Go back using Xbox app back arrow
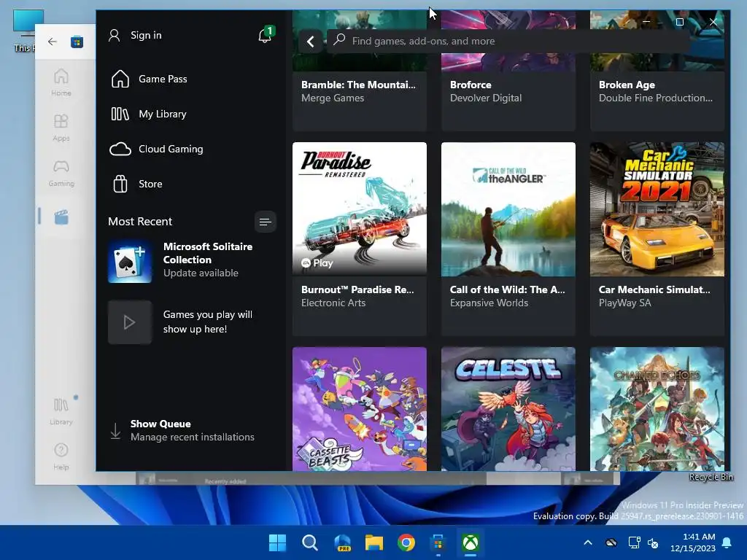Image resolution: width=747 pixels, height=560 pixels. pos(310,42)
